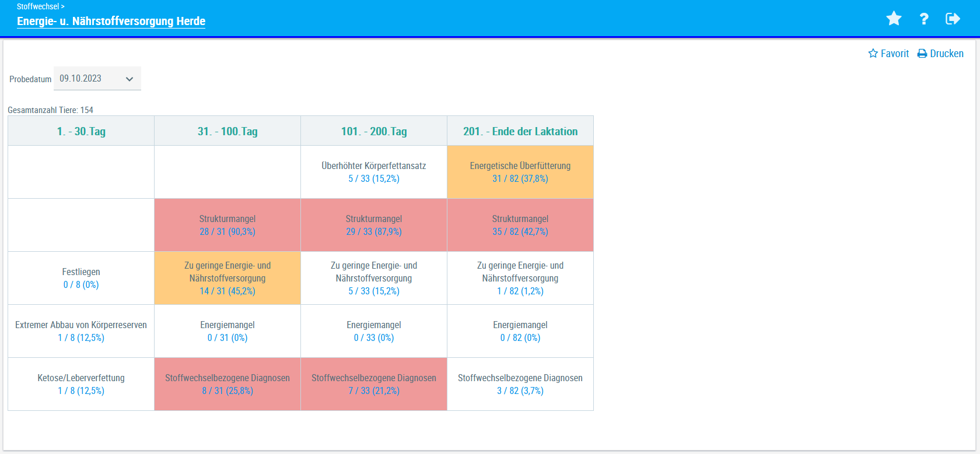980x454 pixels.
Task: Print the report using Drucken
Action: point(940,54)
